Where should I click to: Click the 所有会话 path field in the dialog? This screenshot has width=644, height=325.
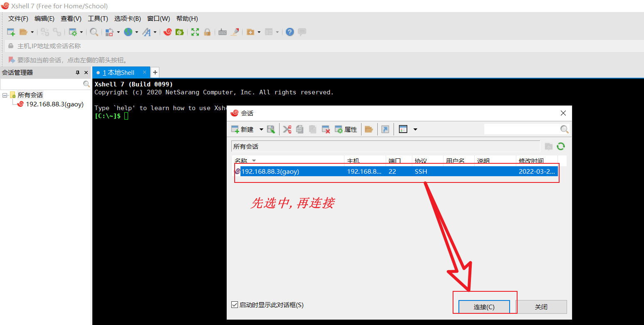point(386,146)
